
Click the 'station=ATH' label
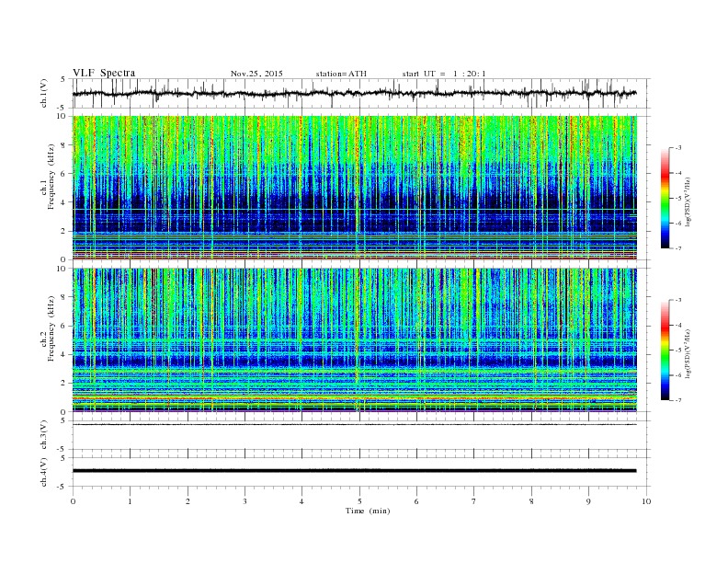(x=341, y=74)
